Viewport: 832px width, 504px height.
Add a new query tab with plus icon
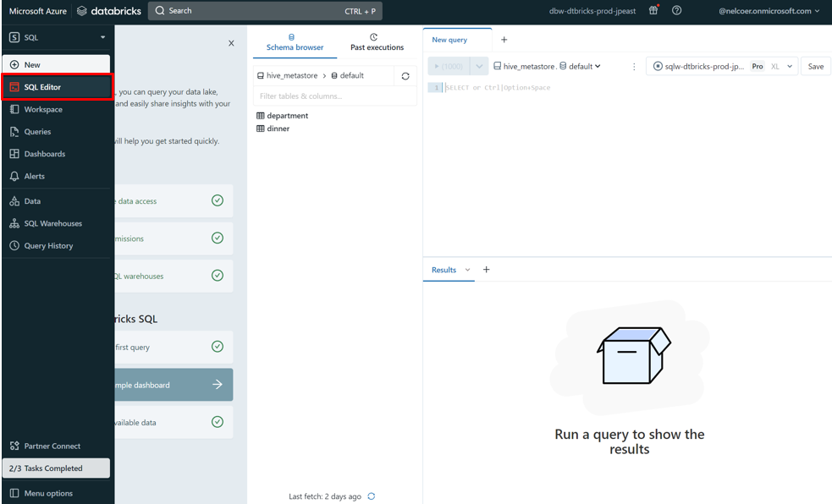(504, 40)
